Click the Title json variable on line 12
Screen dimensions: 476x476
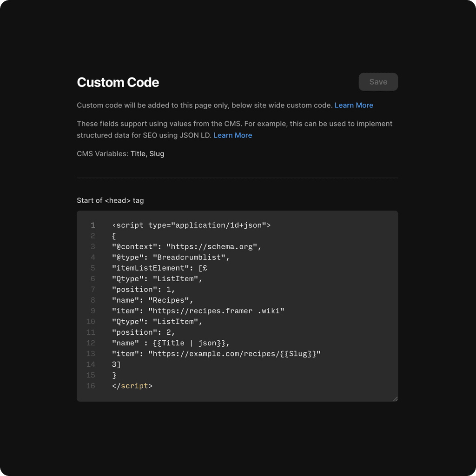tap(190, 343)
